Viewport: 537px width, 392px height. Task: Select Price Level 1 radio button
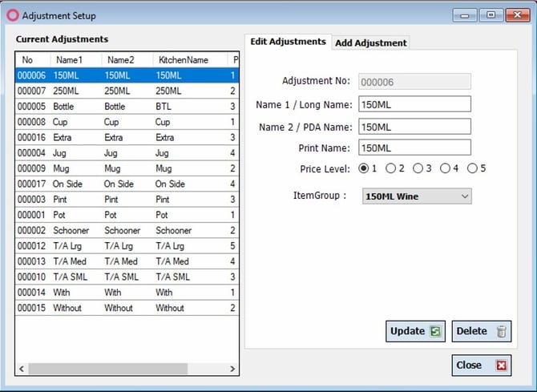[363, 168]
